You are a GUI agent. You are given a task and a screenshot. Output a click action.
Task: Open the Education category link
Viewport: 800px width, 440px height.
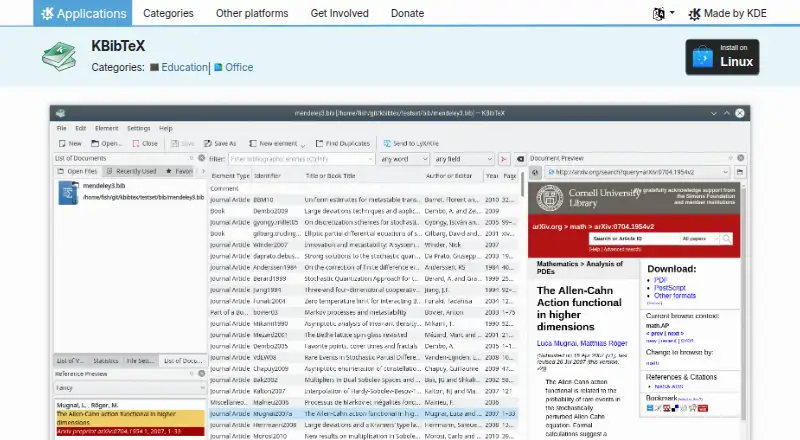point(184,67)
